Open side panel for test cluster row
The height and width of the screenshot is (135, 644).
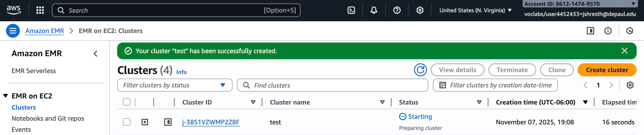pyautogui.click(x=168, y=122)
